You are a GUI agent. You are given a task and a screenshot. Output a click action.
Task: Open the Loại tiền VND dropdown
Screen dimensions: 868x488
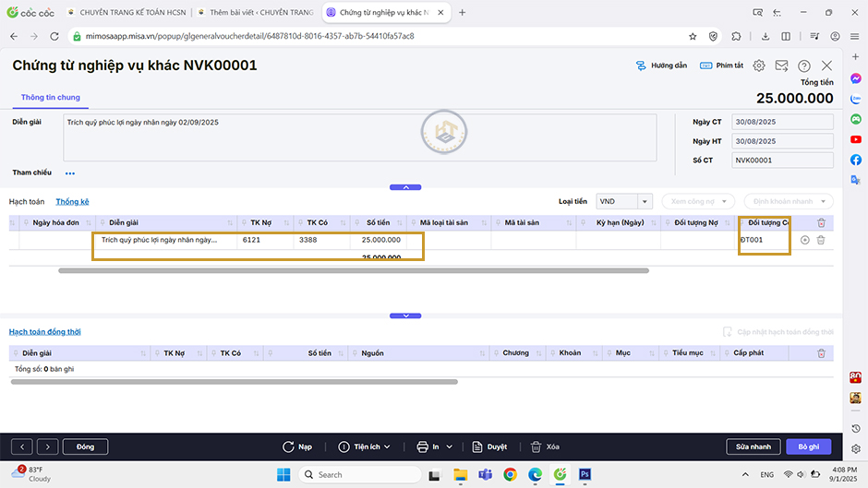click(645, 201)
